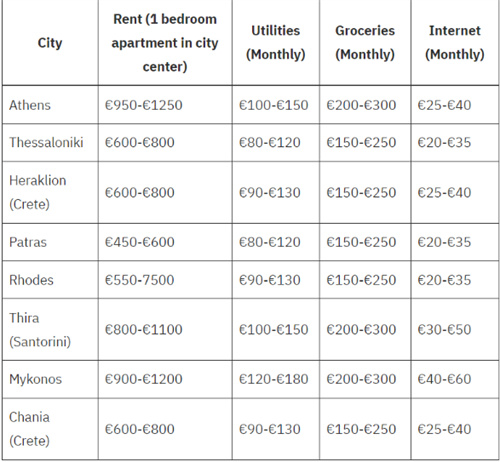Click the Rhodes rent cell €550-7500
Viewport: 500px width, 462px height.
(x=165, y=280)
